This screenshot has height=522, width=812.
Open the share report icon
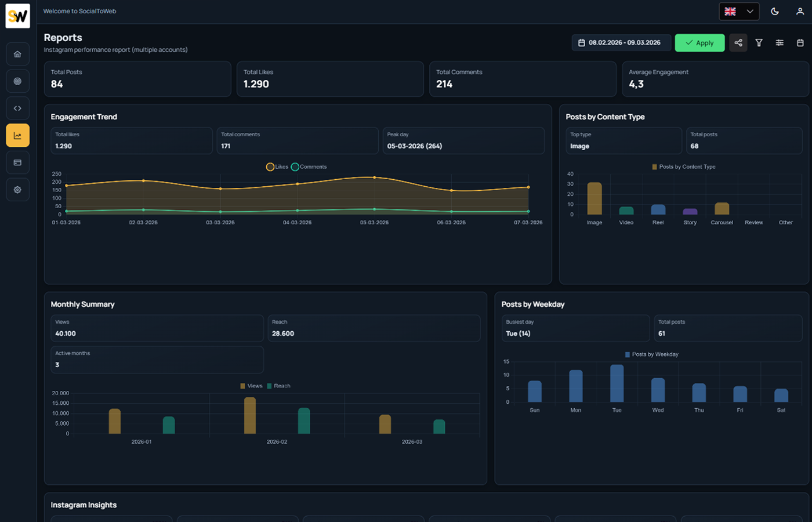[738, 42]
